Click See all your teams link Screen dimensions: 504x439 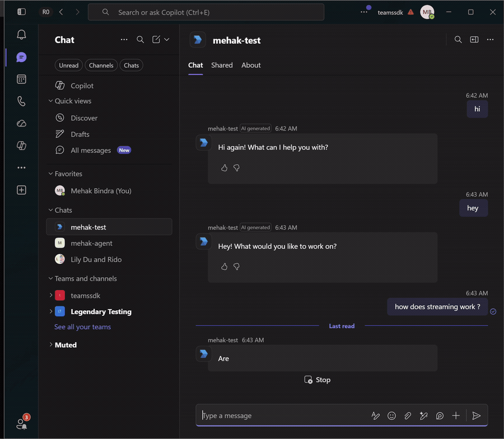[83, 327]
